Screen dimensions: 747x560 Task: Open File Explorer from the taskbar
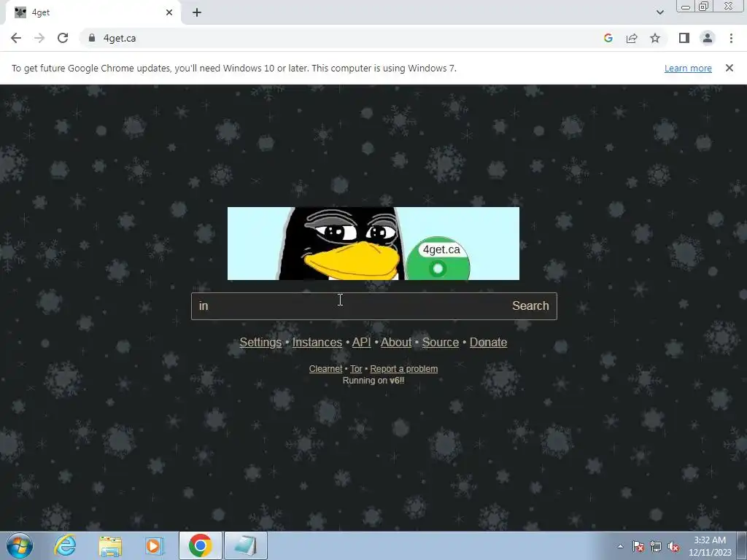[x=111, y=545]
